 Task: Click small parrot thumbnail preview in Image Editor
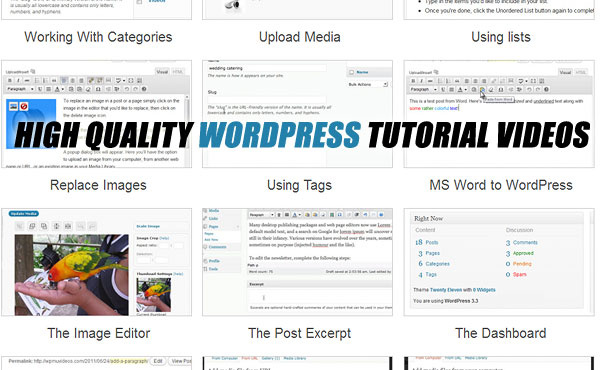(x=153, y=295)
